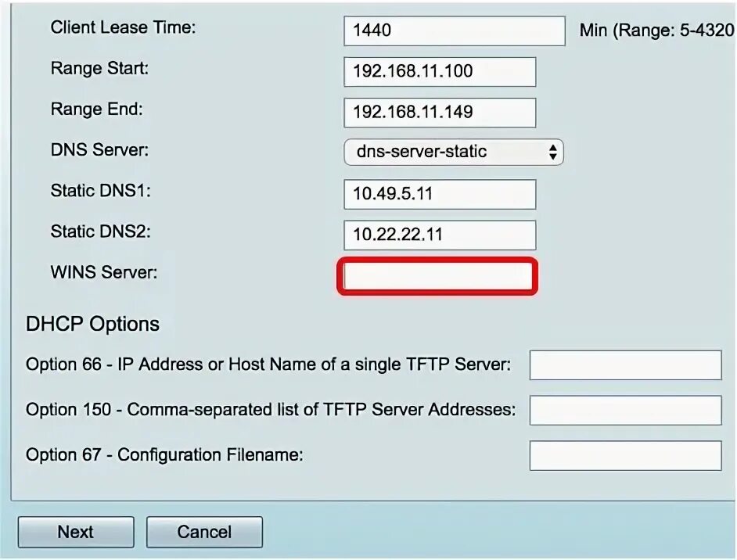Click the Cancel button

click(x=204, y=533)
